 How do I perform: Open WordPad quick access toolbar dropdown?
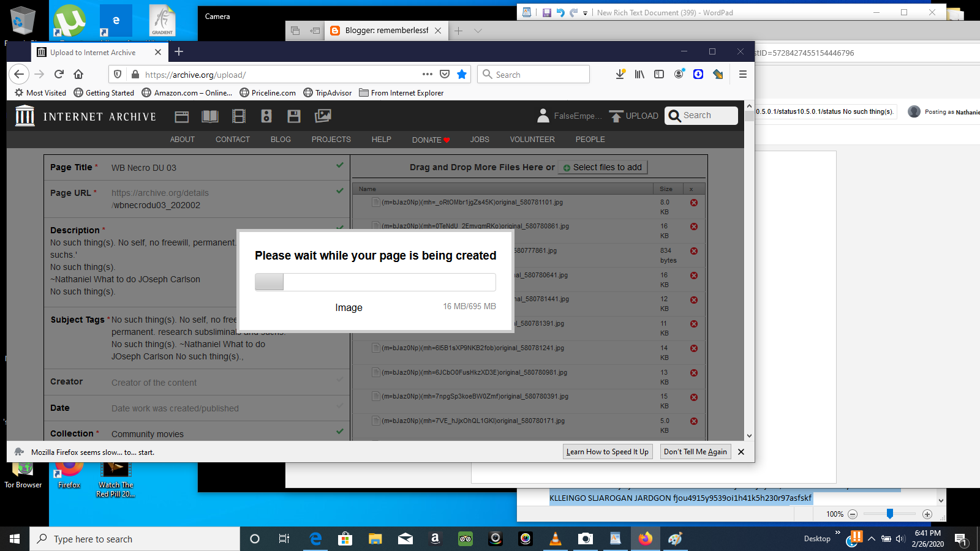coord(586,13)
